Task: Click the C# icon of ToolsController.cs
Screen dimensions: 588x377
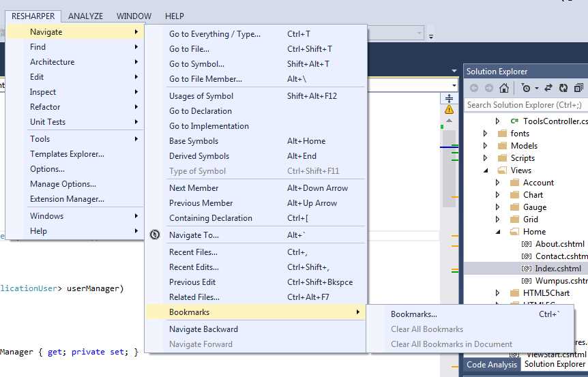Action: coord(514,121)
